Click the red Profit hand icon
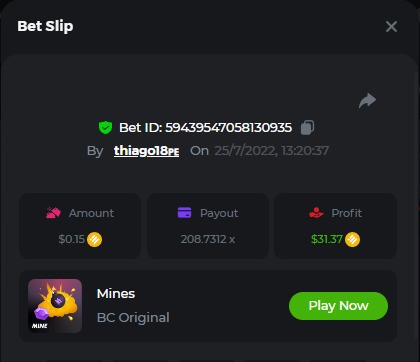 tap(316, 213)
